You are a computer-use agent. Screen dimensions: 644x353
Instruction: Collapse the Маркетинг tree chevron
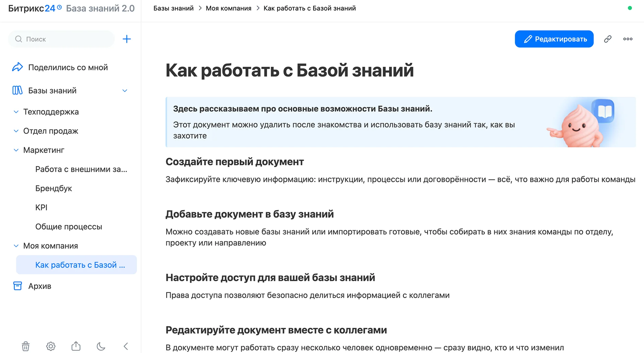tap(16, 150)
